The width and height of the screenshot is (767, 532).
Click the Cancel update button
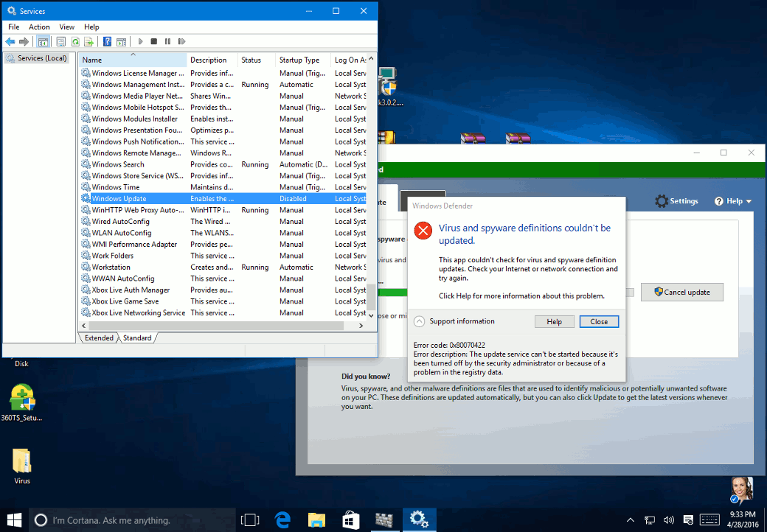681,292
